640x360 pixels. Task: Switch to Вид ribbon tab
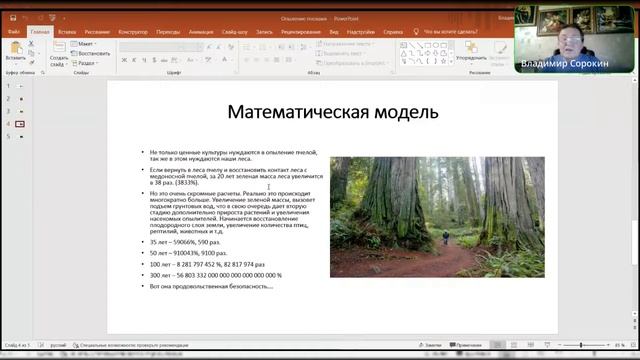tap(334, 32)
